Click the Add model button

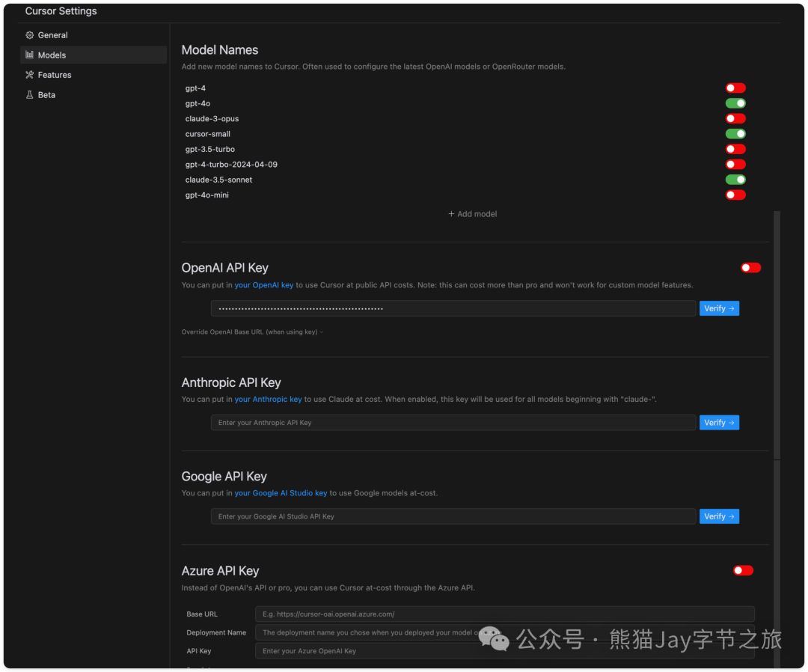(471, 214)
